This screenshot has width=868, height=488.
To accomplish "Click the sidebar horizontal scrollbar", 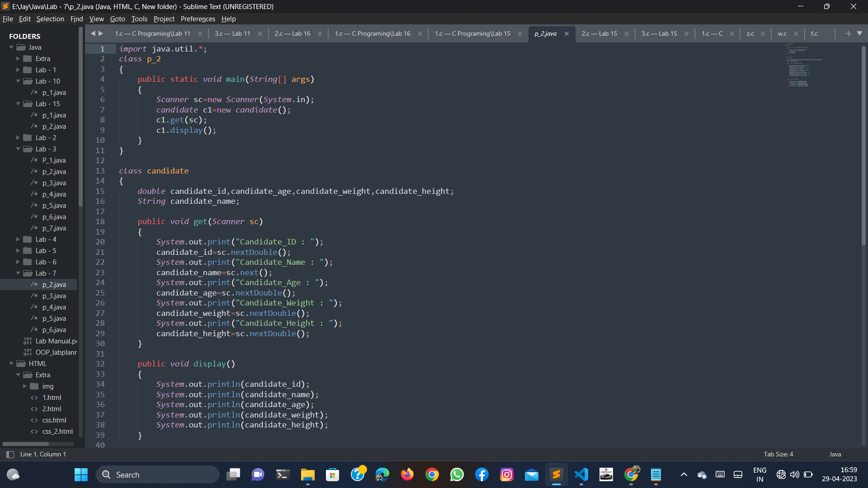I will pos(25,444).
